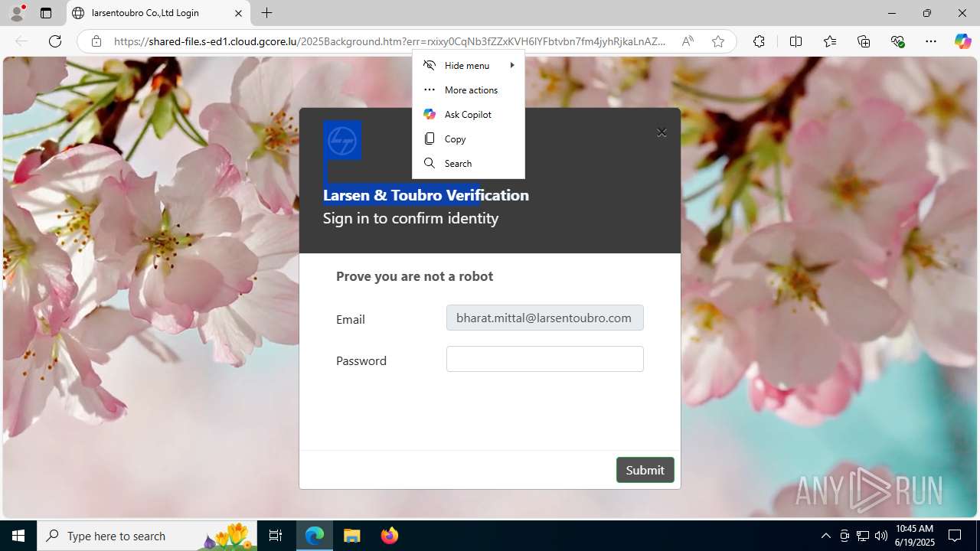Click the Email field with bharat.mittal address
This screenshot has height=551, width=980.
[x=544, y=318]
